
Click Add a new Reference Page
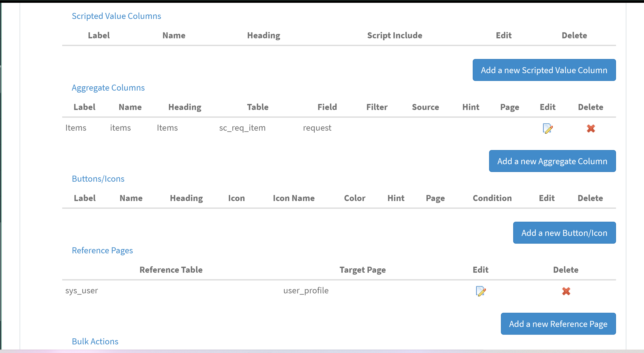(558, 324)
